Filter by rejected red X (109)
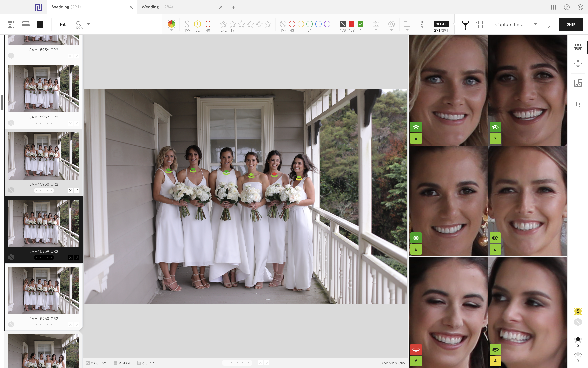 pyautogui.click(x=351, y=24)
